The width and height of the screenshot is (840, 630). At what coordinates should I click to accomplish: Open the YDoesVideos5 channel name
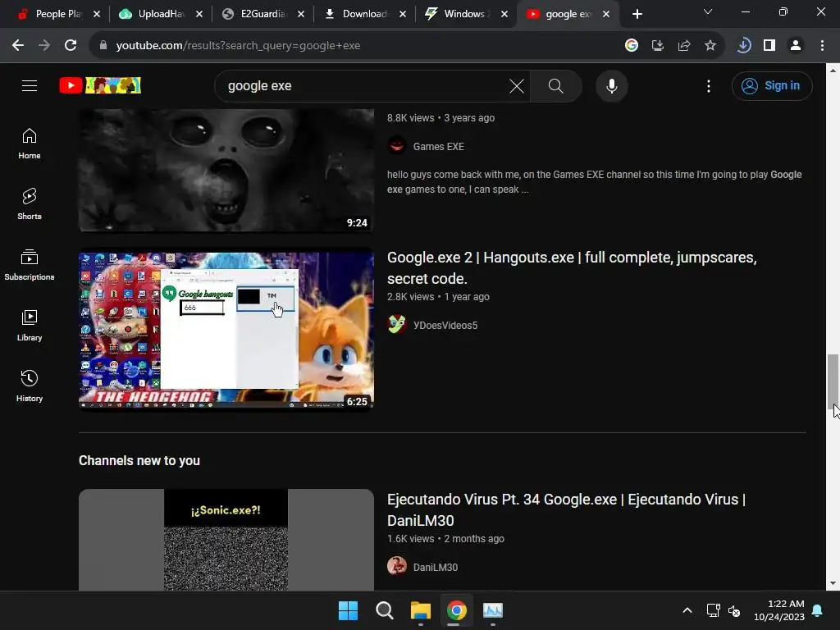[445, 325]
